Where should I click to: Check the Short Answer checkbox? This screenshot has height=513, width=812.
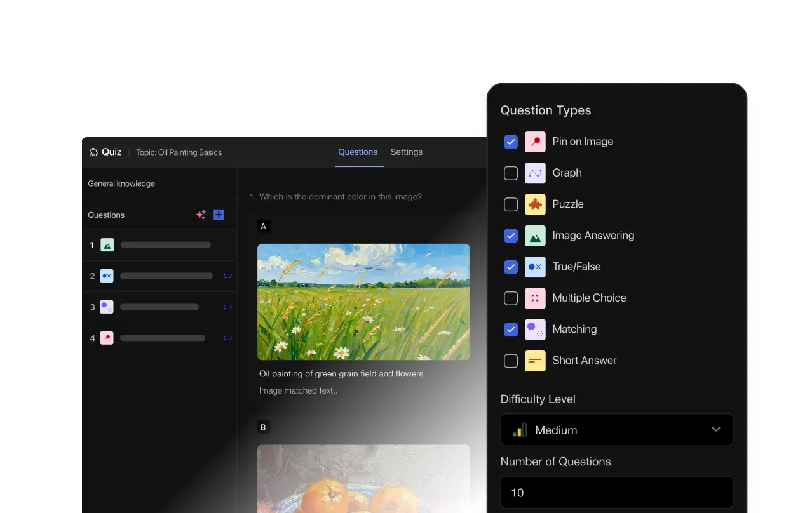(511, 361)
